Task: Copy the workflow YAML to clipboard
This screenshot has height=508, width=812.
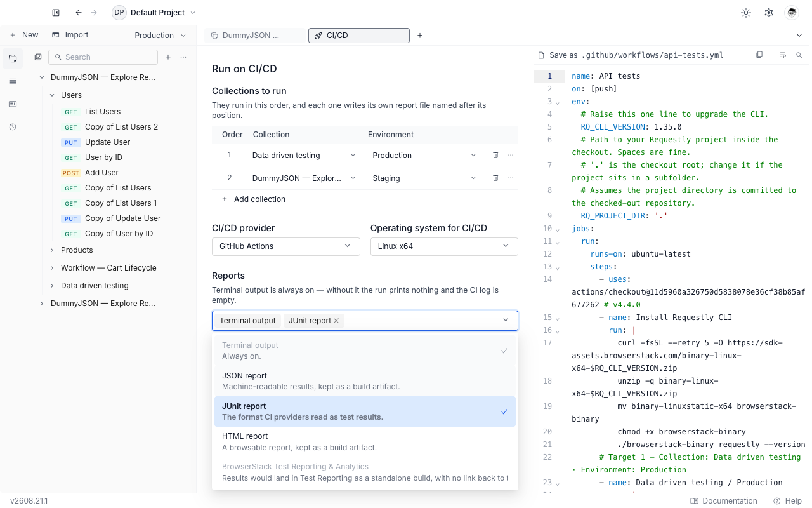Action: (x=759, y=55)
